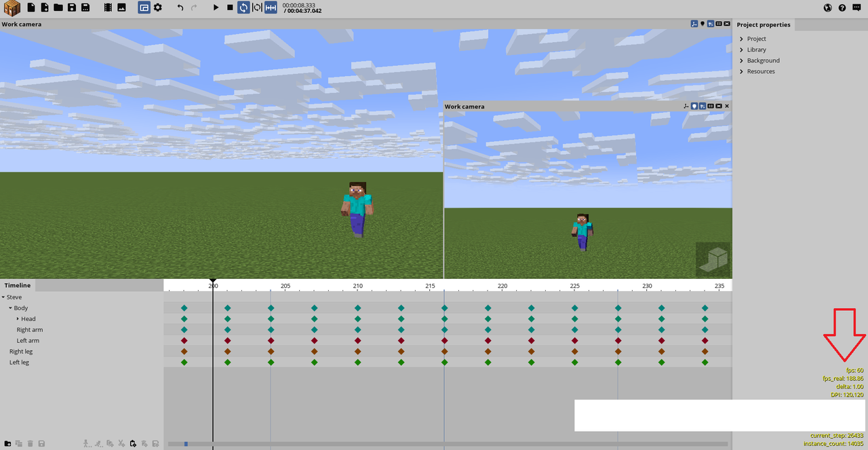
Task: Select the Timeline tab
Action: tap(17, 285)
